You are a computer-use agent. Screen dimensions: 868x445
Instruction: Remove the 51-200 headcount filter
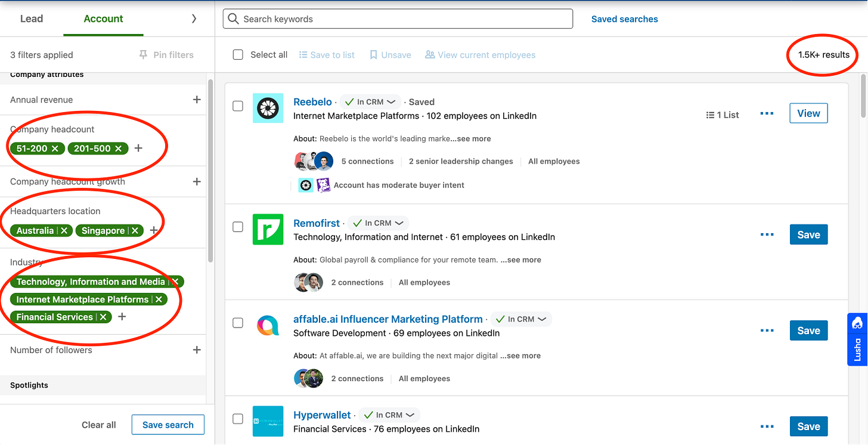point(55,149)
